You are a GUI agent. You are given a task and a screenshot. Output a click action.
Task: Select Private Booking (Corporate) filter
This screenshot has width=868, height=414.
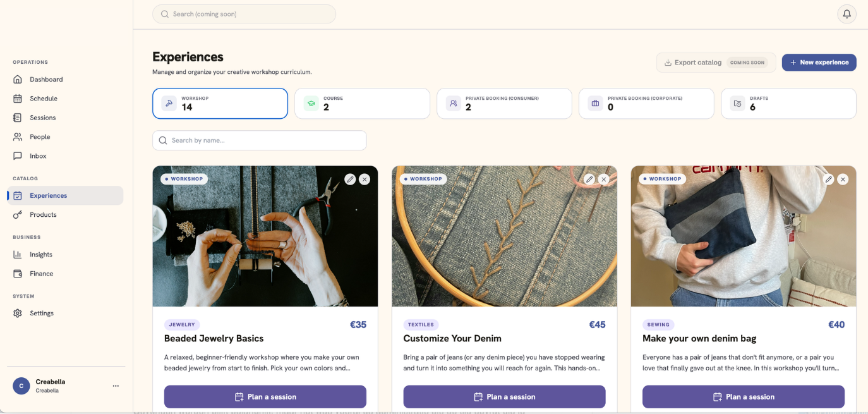pos(646,104)
